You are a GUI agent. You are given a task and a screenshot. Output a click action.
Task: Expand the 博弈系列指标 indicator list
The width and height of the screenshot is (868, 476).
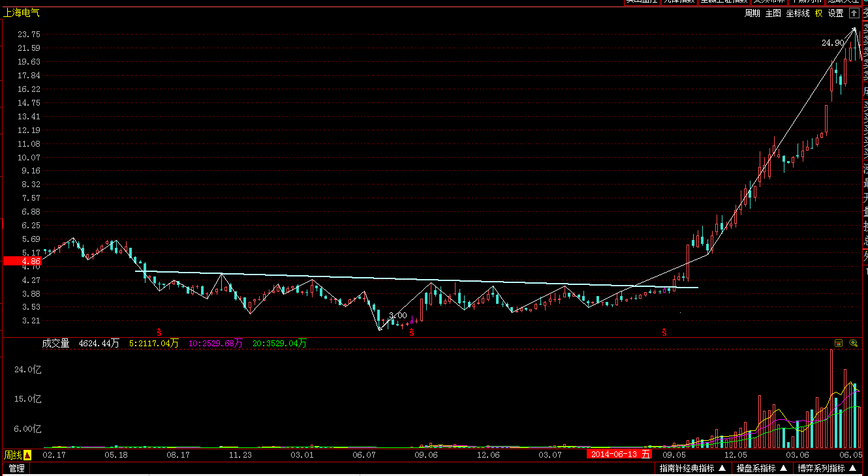pyautogui.click(x=829, y=468)
